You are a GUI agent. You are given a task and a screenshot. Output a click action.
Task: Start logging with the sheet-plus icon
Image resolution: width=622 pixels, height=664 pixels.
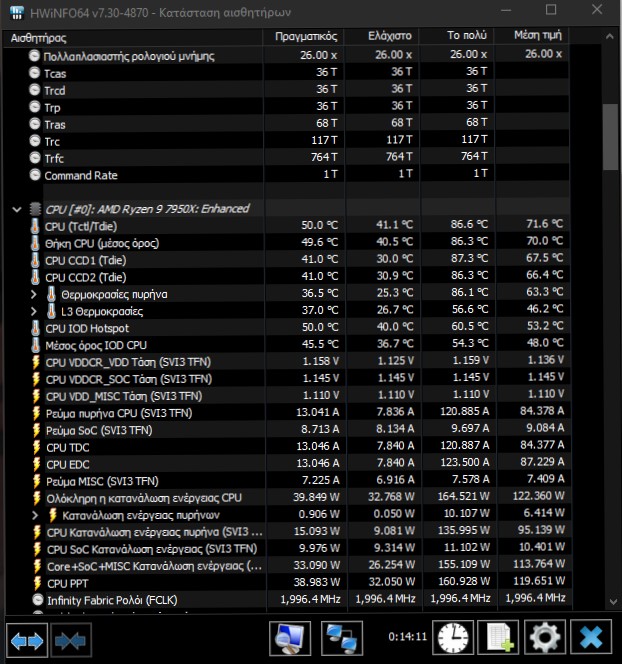click(x=498, y=637)
